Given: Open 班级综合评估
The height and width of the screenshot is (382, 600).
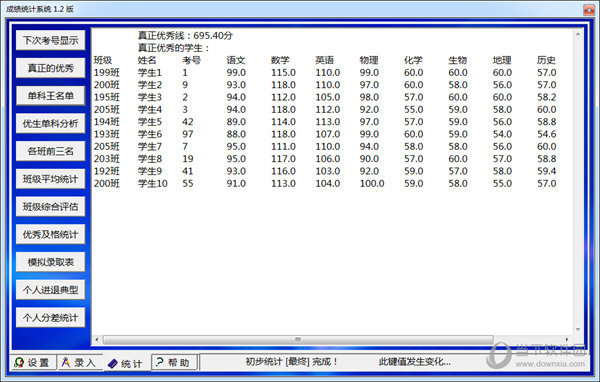Looking at the screenshot, I should [x=51, y=207].
